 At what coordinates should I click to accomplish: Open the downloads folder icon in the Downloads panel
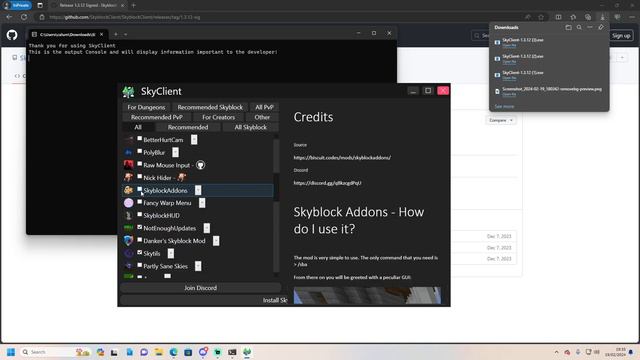[569, 27]
